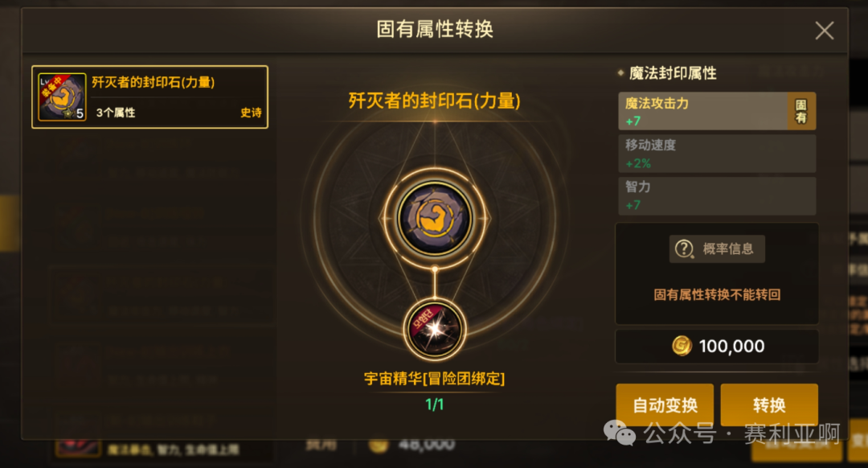Open the question mark probability icon

coord(684,248)
